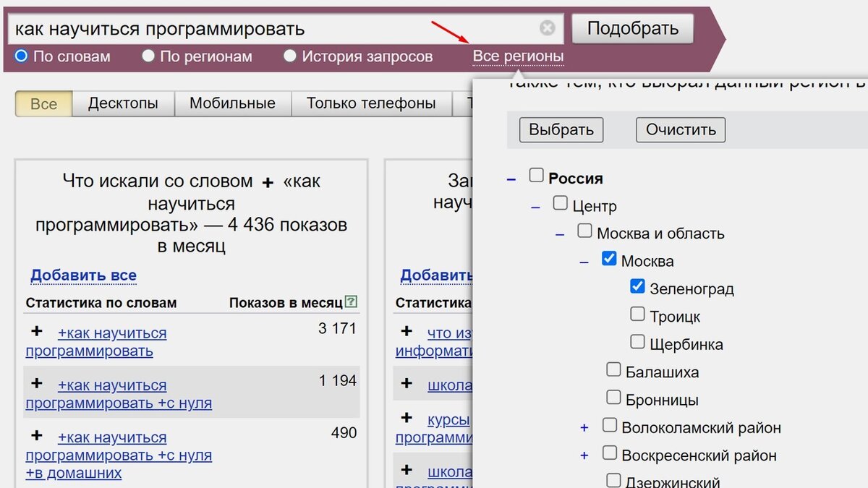868x488 pixels.
Task: Click the + icon before «как научиться программировать»
Action: pyautogui.click(x=37, y=332)
